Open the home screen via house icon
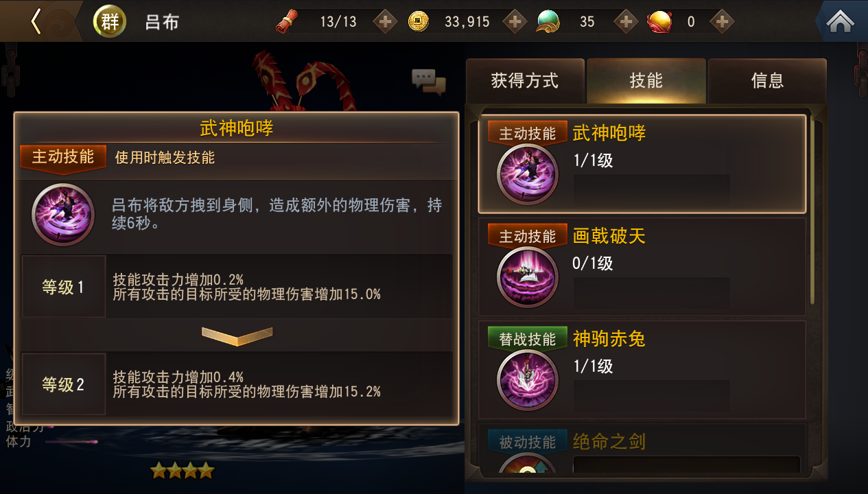The image size is (868, 494). pyautogui.click(x=841, y=21)
